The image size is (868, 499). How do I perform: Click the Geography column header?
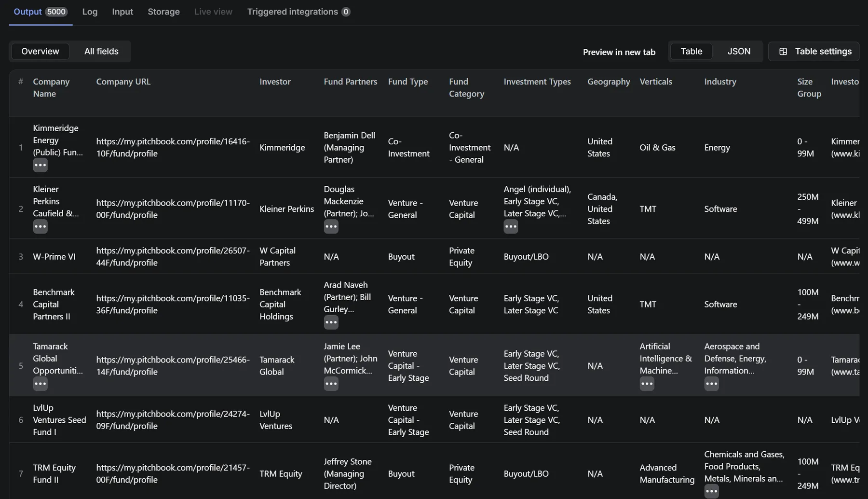coord(609,82)
